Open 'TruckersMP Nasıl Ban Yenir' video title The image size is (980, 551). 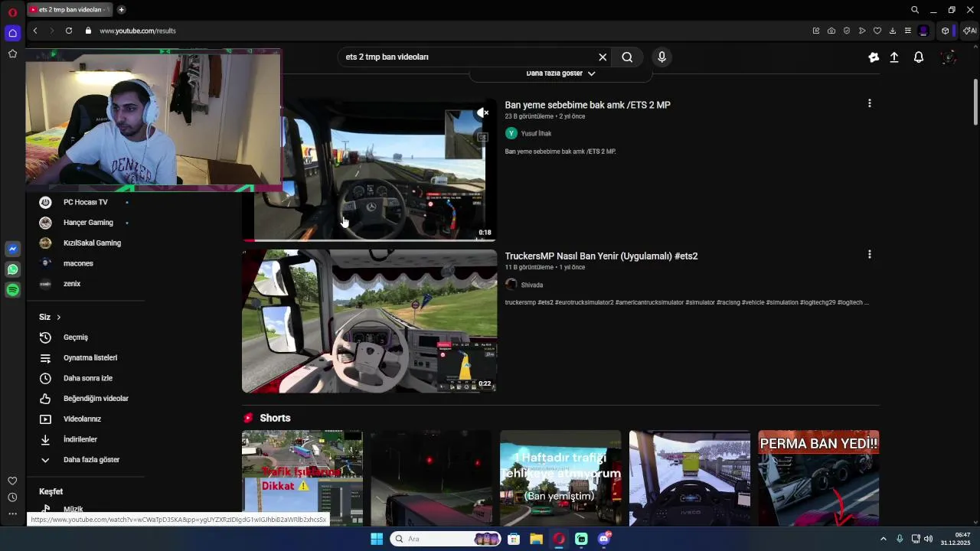pyautogui.click(x=601, y=256)
